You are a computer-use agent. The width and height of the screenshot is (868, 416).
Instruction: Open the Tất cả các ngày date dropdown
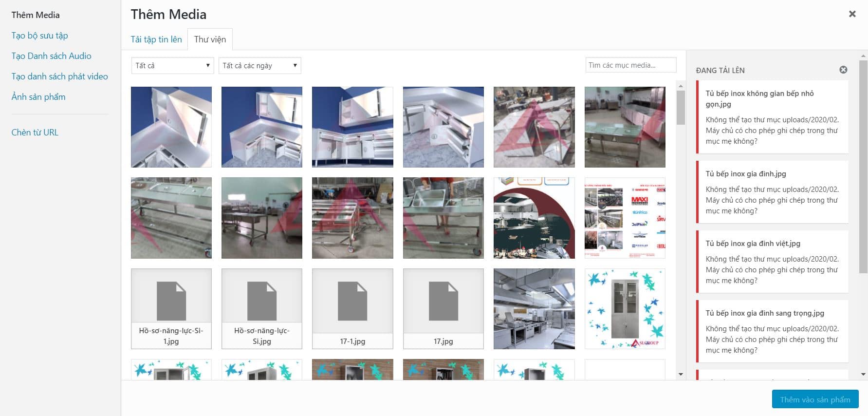coord(259,66)
